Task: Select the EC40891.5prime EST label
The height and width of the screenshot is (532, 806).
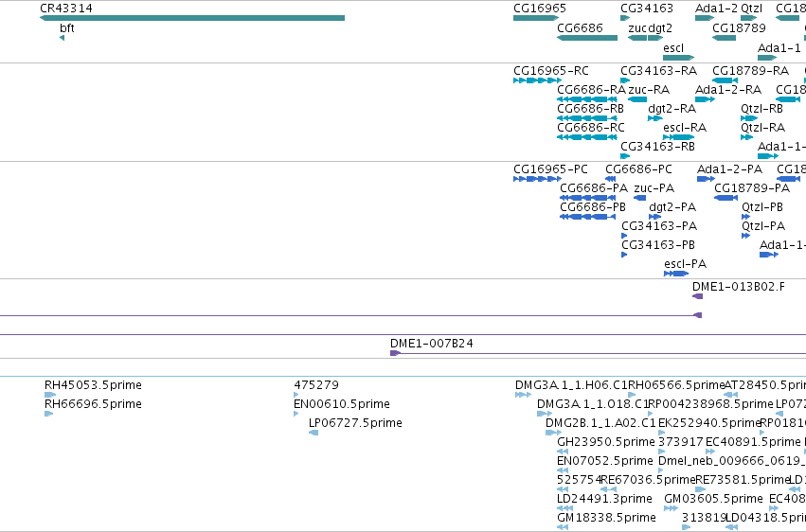Action: pyautogui.click(x=753, y=442)
